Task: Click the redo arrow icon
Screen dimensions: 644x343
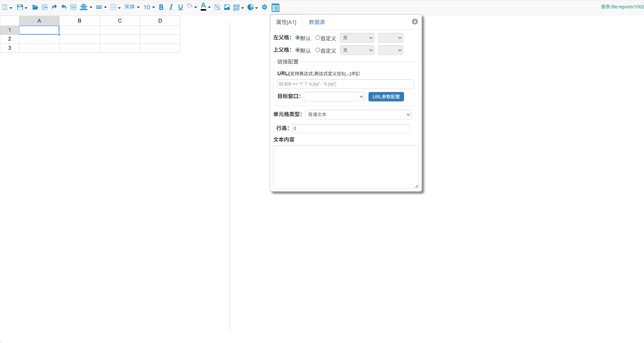Action: [x=54, y=7]
